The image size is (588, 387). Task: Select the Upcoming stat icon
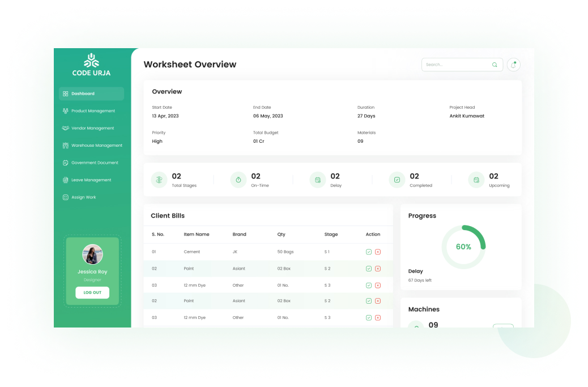[x=476, y=180]
